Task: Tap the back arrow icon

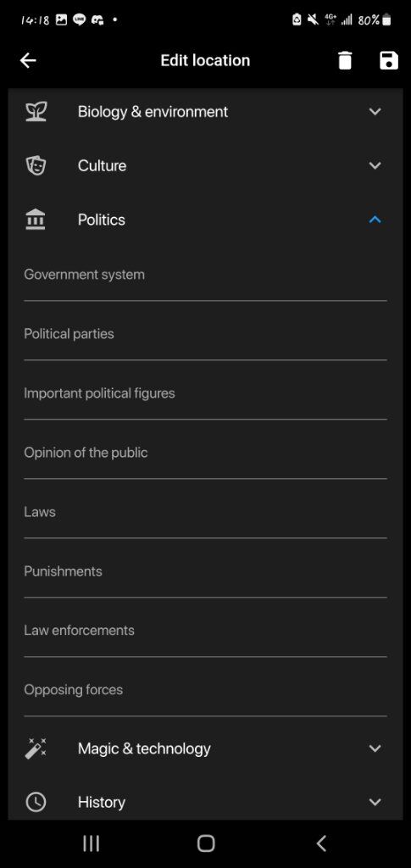Action: [28, 60]
